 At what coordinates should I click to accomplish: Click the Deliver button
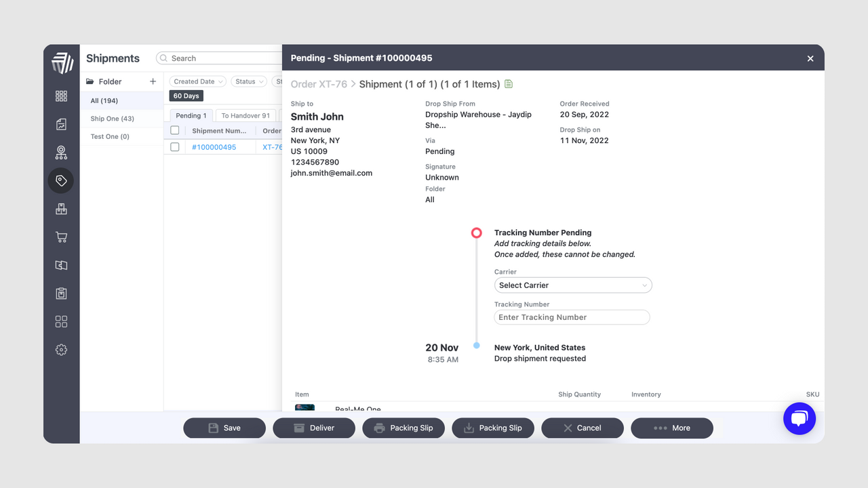click(313, 428)
